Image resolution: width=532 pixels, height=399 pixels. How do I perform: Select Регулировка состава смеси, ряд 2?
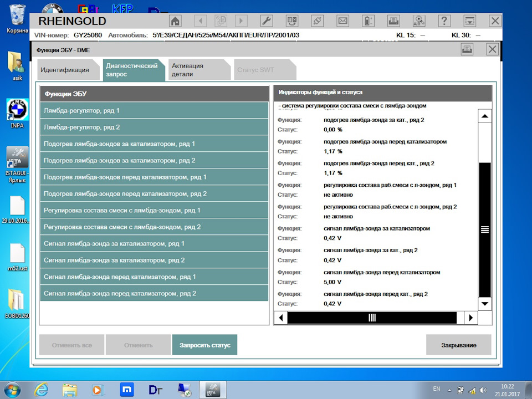point(154,227)
